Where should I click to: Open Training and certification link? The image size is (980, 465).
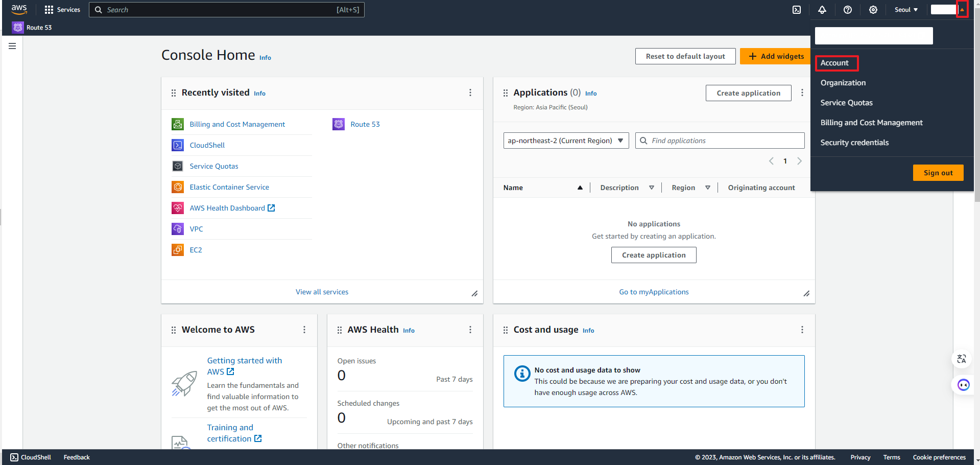[x=234, y=433]
